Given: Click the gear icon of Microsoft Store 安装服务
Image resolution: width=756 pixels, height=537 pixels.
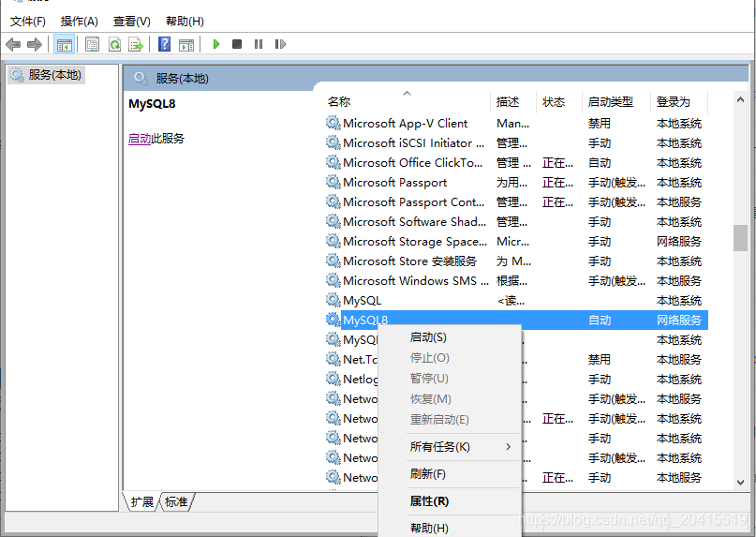Looking at the screenshot, I should point(334,261).
